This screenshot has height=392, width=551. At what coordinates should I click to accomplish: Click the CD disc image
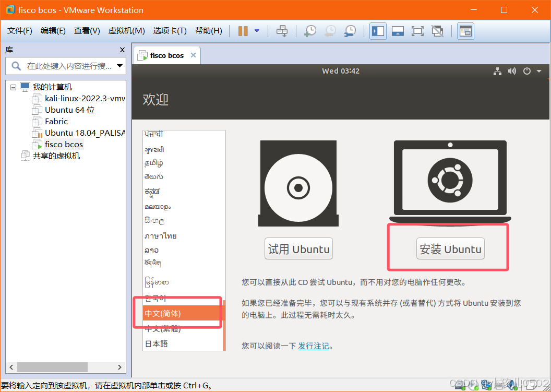pos(298,183)
